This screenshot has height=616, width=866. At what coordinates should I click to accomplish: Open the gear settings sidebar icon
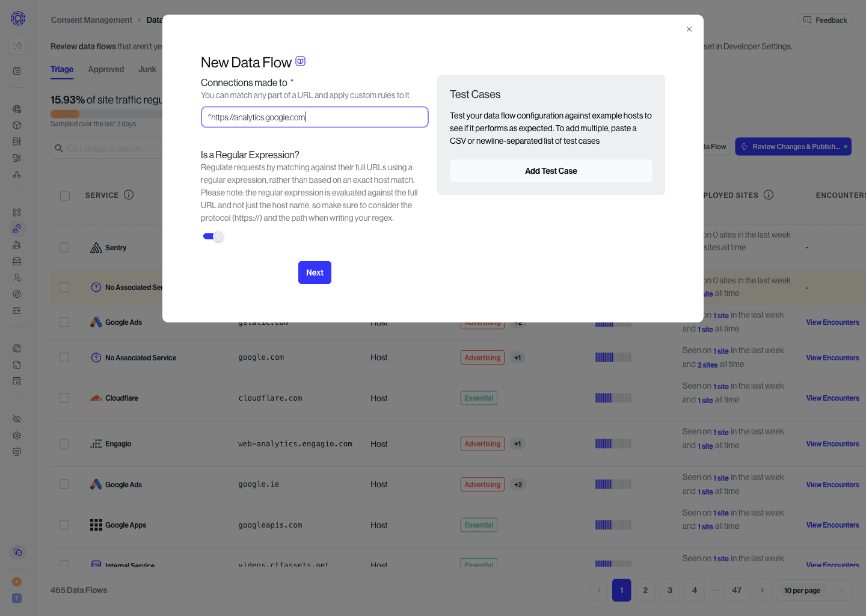pos(17,435)
